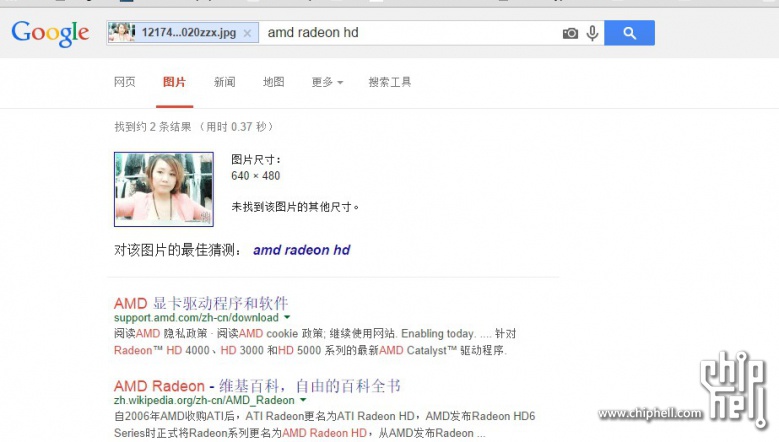Image resolution: width=779 pixels, height=442 pixels.
Task: Expand arrow next to support.amd.com URL
Action: pos(287,317)
